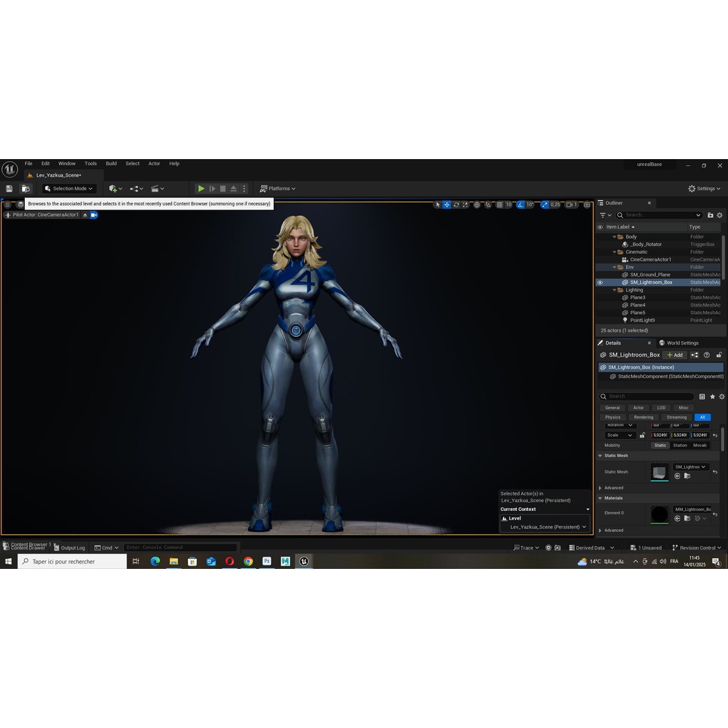Toggle world/local coordinate system globe icon
Viewport: 728px width, 728px height.
477,205
